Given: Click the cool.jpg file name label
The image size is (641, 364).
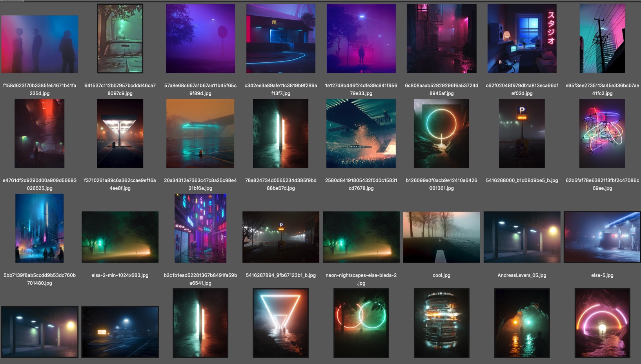Looking at the screenshot, I should pyautogui.click(x=441, y=275).
